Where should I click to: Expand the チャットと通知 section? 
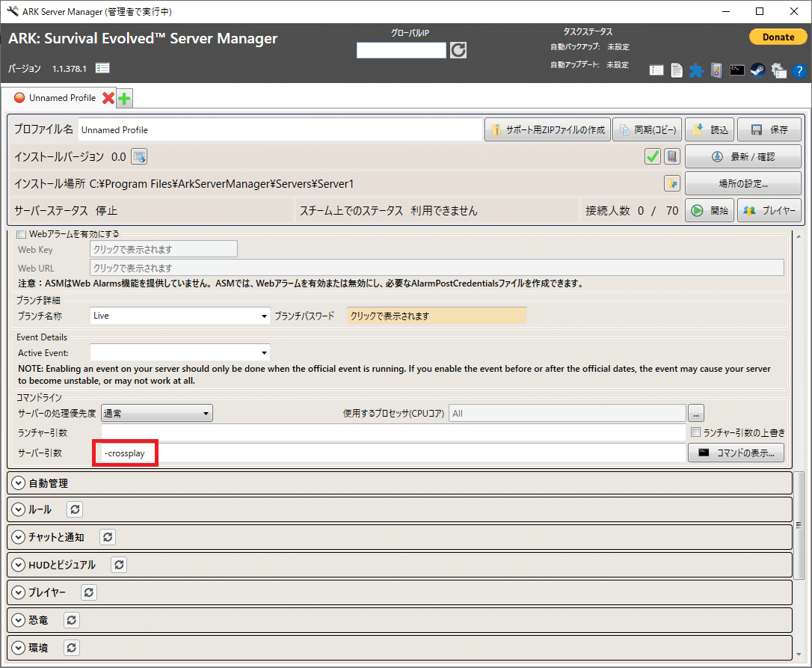tap(19, 537)
